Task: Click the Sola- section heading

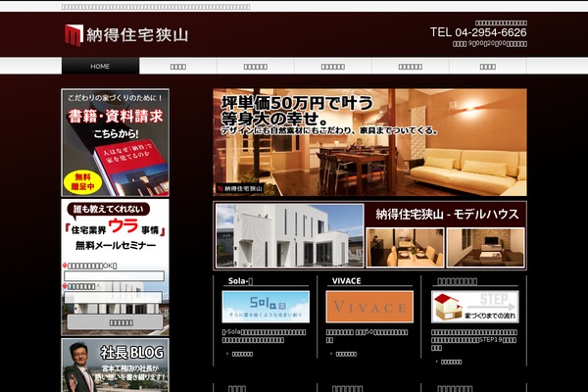Action: click(x=240, y=281)
